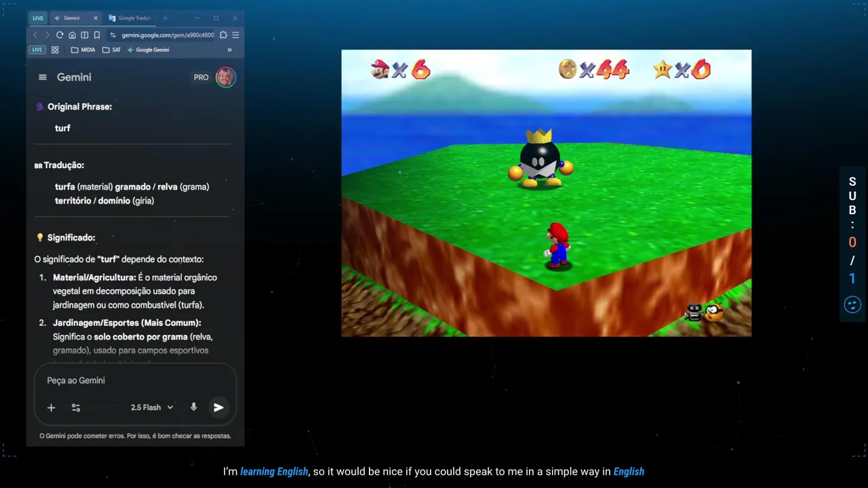
Task: Open the browser extensions puzzle icon
Action: coord(223,35)
